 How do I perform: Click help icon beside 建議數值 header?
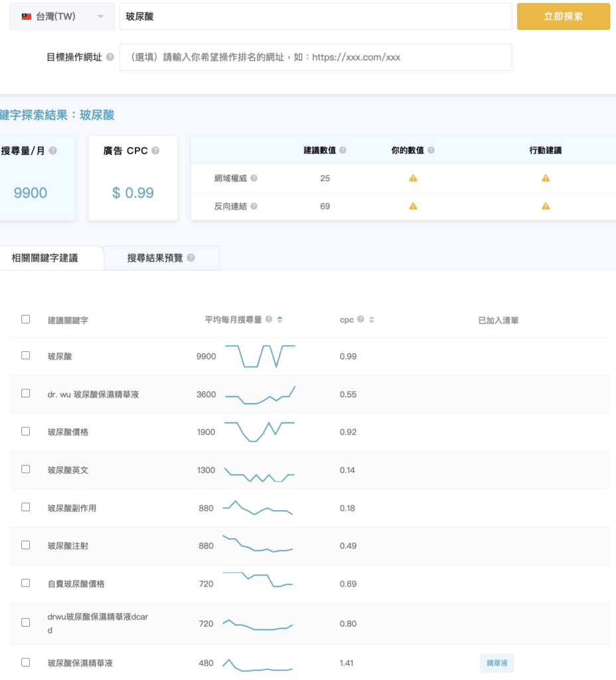[343, 151]
